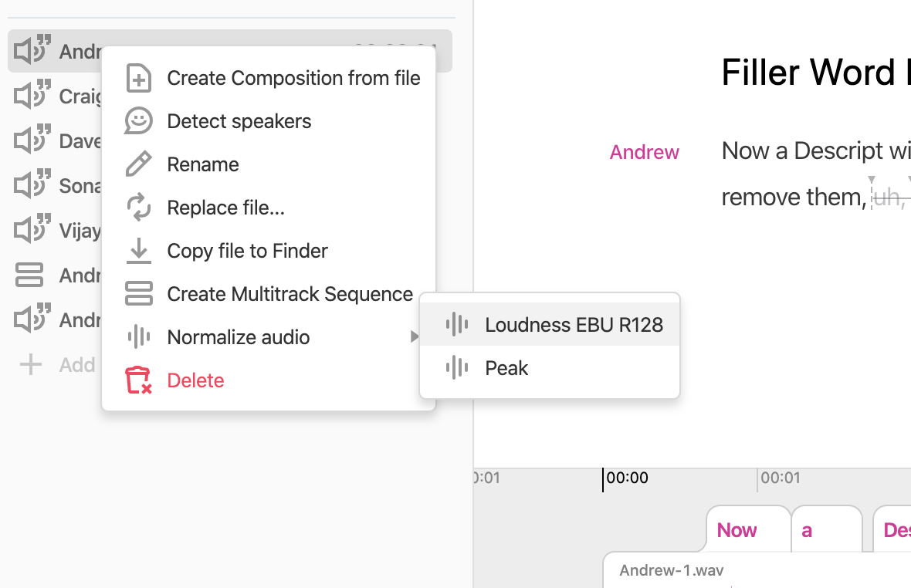911x588 pixels.
Task: Click the Detect speakers smiley icon
Action: click(x=138, y=120)
